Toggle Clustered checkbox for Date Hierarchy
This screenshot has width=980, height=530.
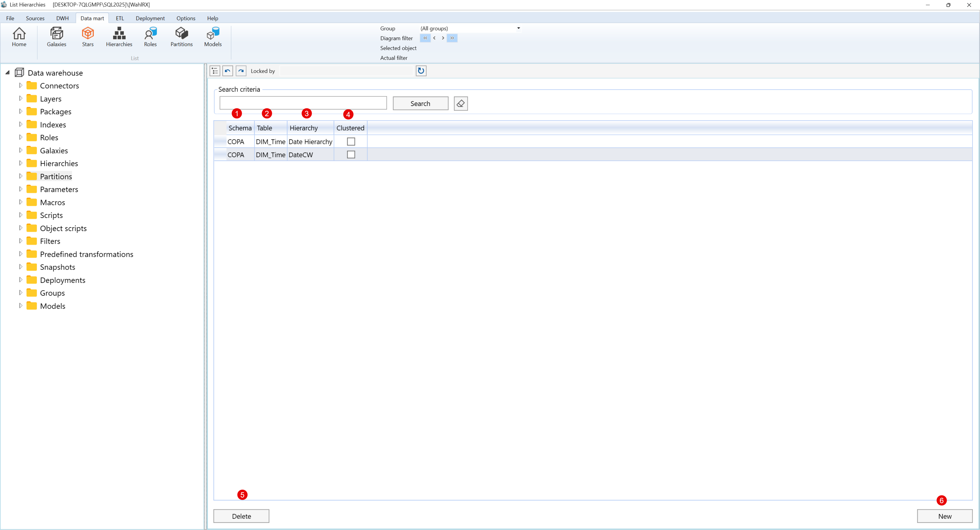[351, 141]
